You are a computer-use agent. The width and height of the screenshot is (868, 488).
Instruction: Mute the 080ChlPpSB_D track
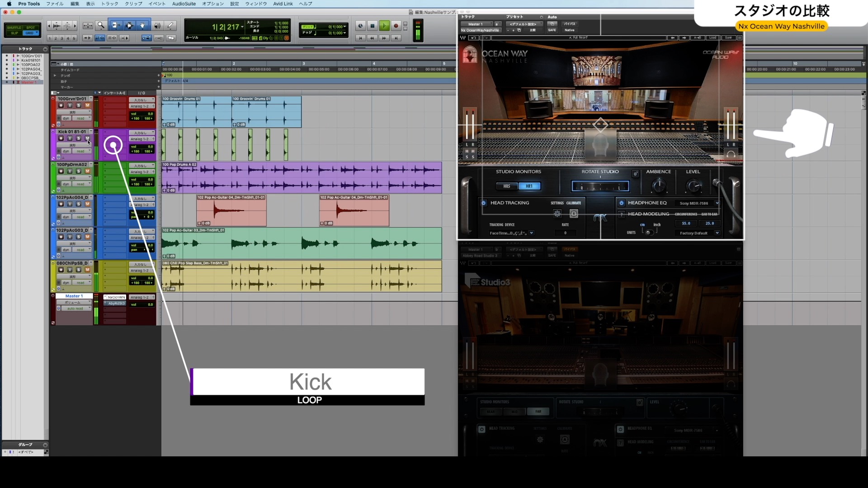point(87,270)
